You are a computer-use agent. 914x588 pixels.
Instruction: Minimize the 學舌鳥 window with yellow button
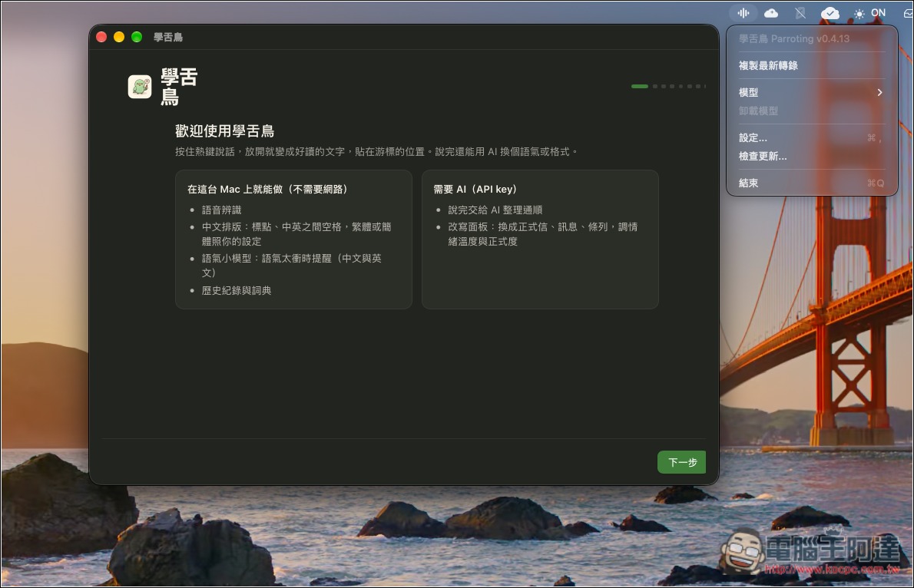click(119, 38)
